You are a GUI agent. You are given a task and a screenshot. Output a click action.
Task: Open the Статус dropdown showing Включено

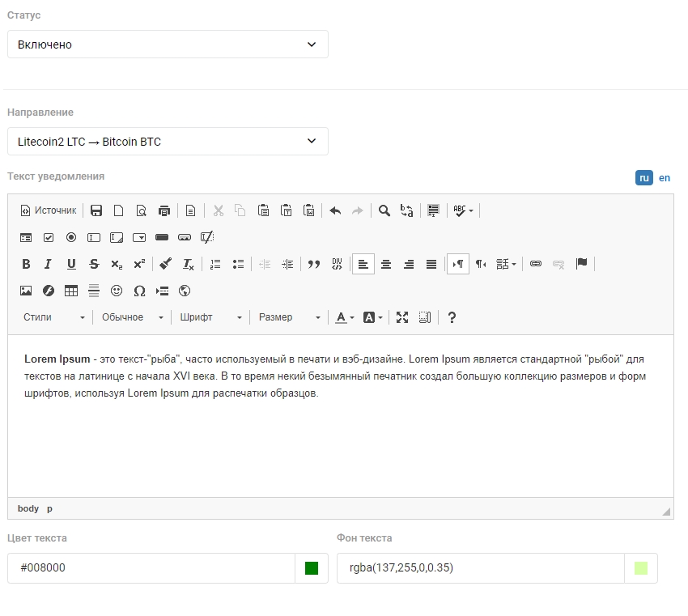(x=168, y=45)
